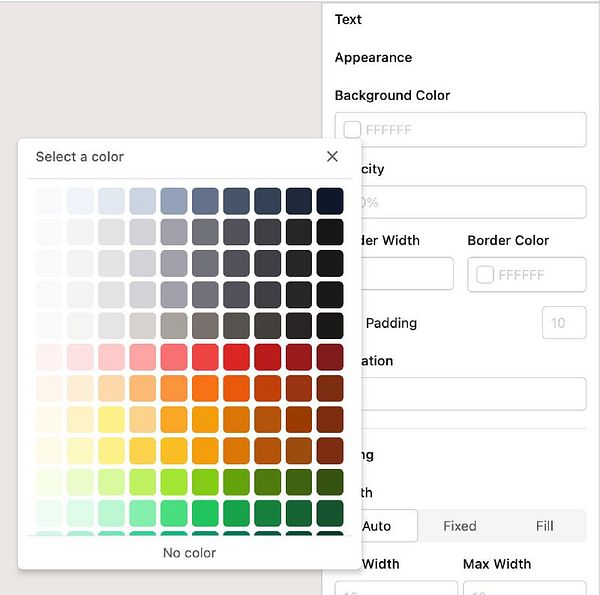Close the Select a color popup
600x595 pixels.
(332, 156)
